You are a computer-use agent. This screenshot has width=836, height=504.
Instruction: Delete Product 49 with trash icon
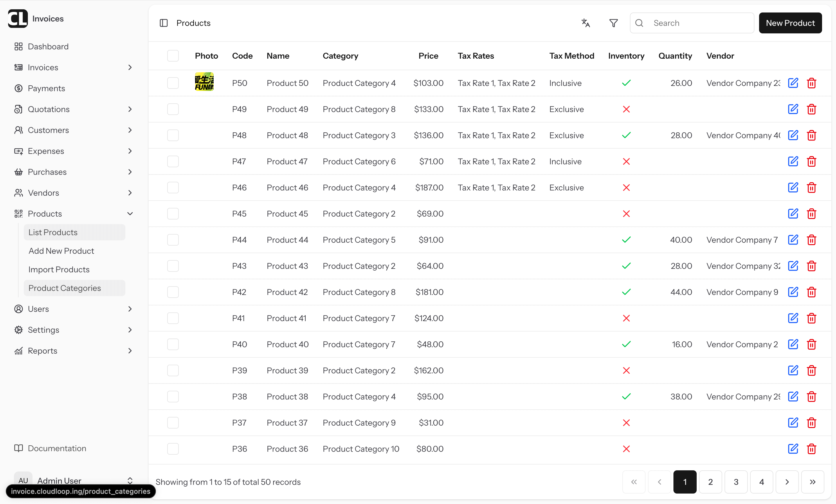[812, 109]
